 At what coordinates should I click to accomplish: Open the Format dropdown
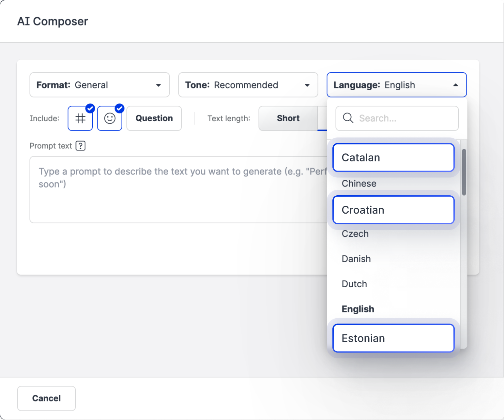99,85
